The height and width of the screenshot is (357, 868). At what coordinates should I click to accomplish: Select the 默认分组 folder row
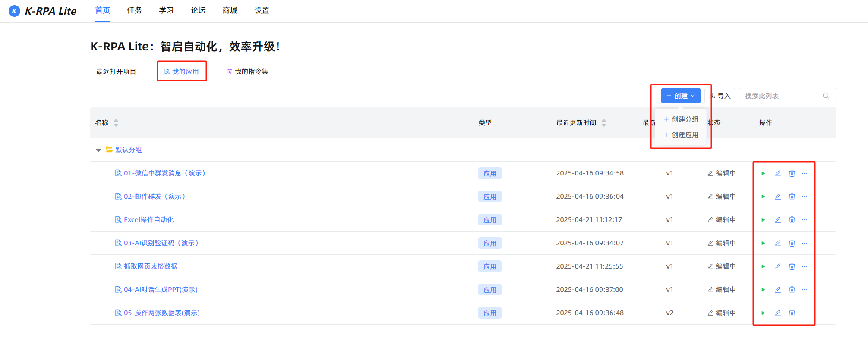[463, 150]
